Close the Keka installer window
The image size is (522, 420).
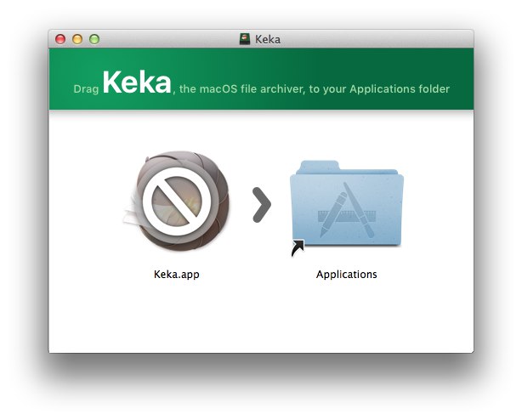(60, 39)
